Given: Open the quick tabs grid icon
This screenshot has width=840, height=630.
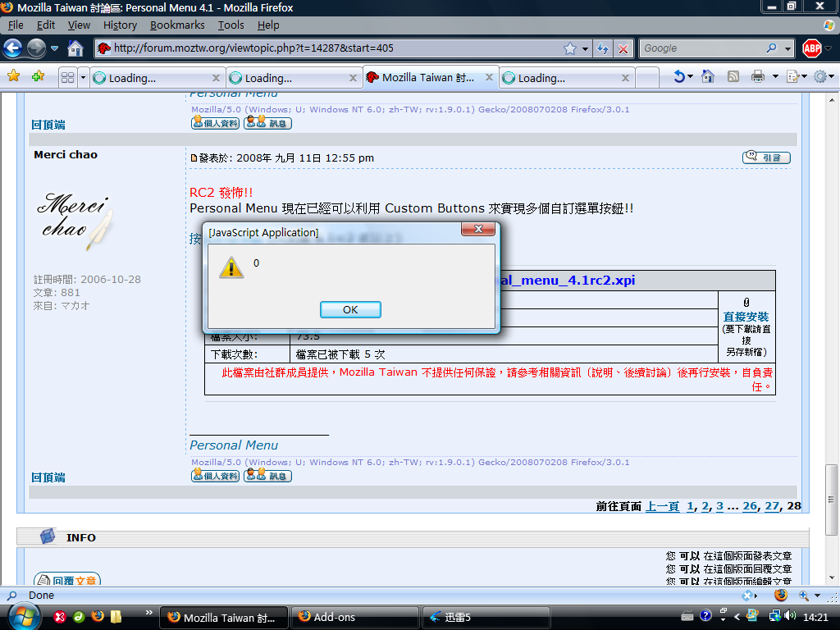Looking at the screenshot, I should (67, 78).
